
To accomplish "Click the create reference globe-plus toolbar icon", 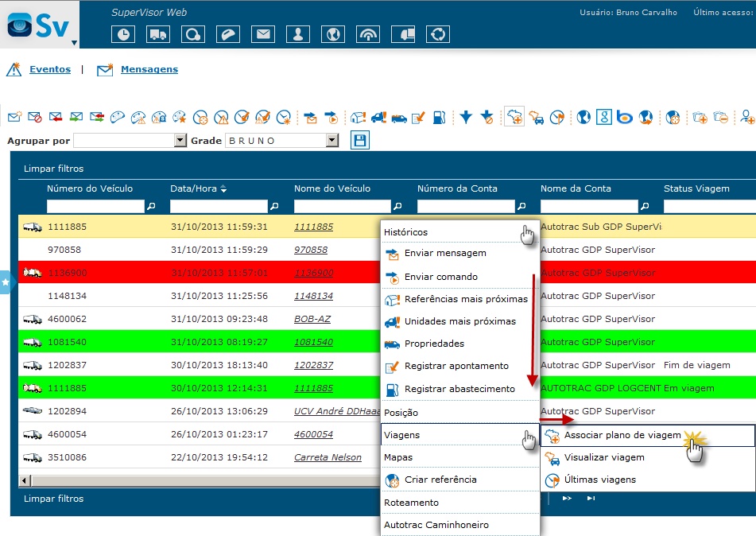I will pos(673,117).
